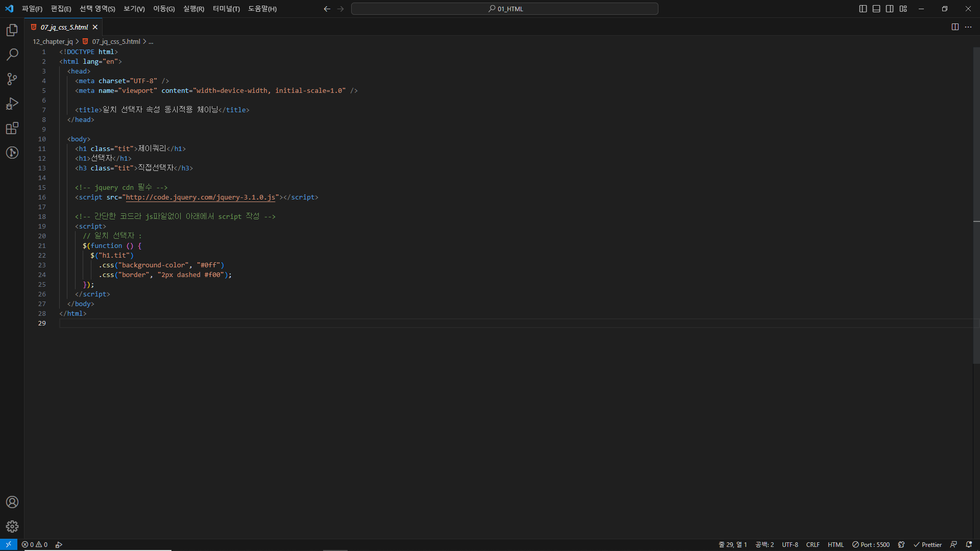980x551 pixels.
Task: Open the Search view icon
Action: [12, 55]
